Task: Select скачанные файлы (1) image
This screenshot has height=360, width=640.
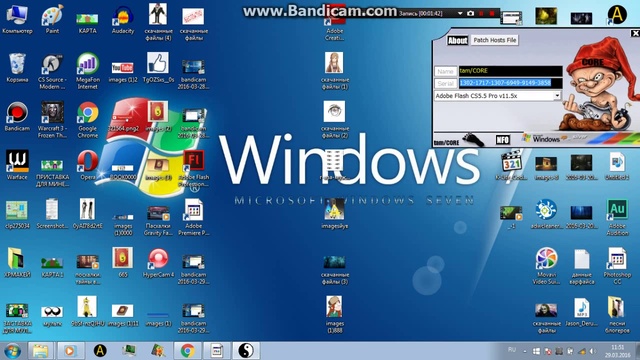Action: [334, 71]
